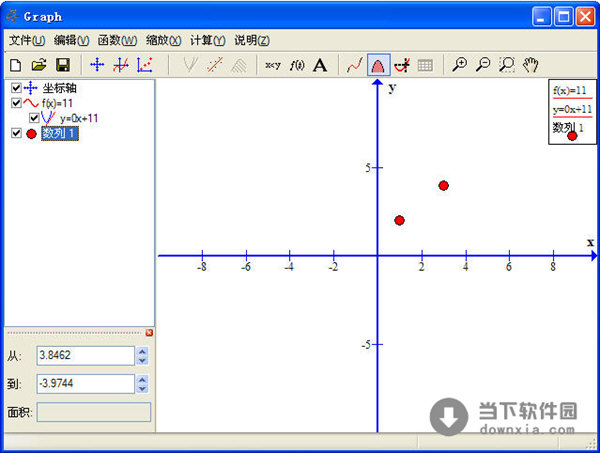
Task: Click the 到 value input field
Action: [x=86, y=384]
